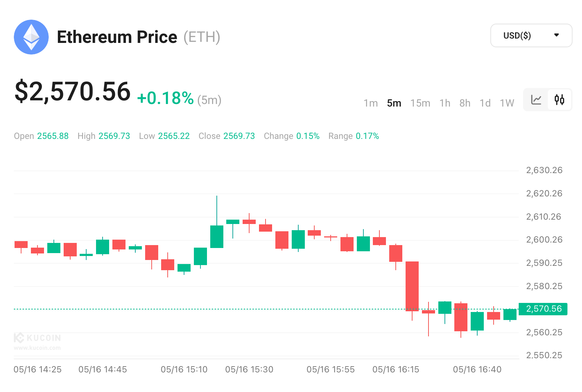The width and height of the screenshot is (582, 392).
Task: Click the 05/16 15:30 time axis label
Action: [249, 369]
